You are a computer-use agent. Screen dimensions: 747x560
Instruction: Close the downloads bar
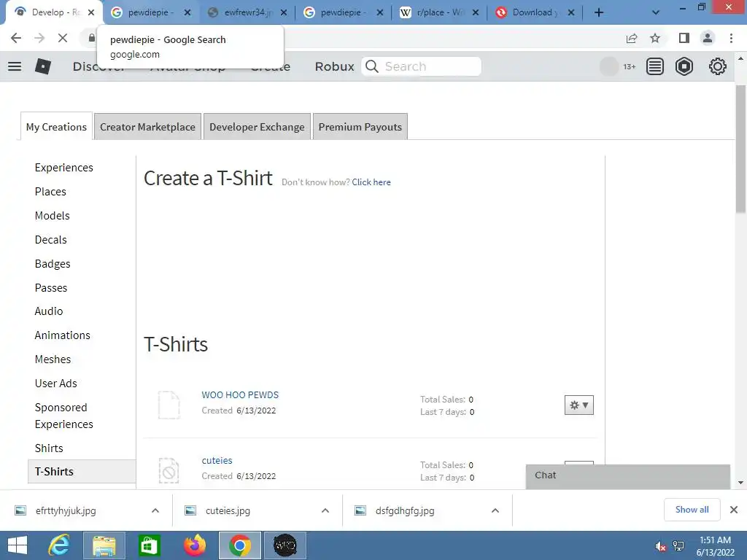click(x=734, y=510)
